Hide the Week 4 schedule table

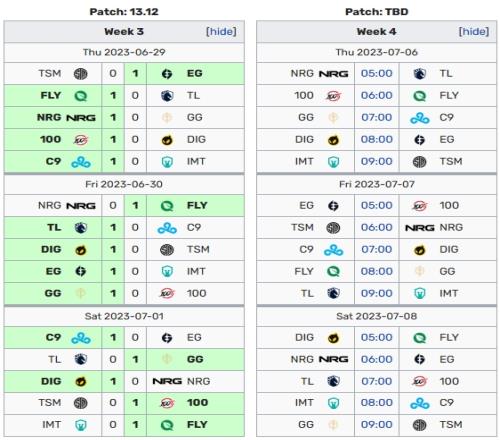coord(474,32)
